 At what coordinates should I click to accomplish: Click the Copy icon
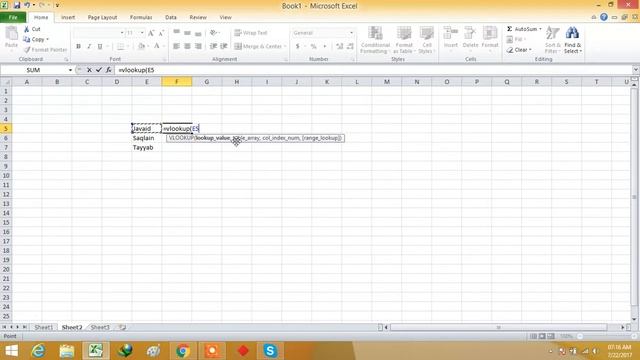tap(27, 39)
